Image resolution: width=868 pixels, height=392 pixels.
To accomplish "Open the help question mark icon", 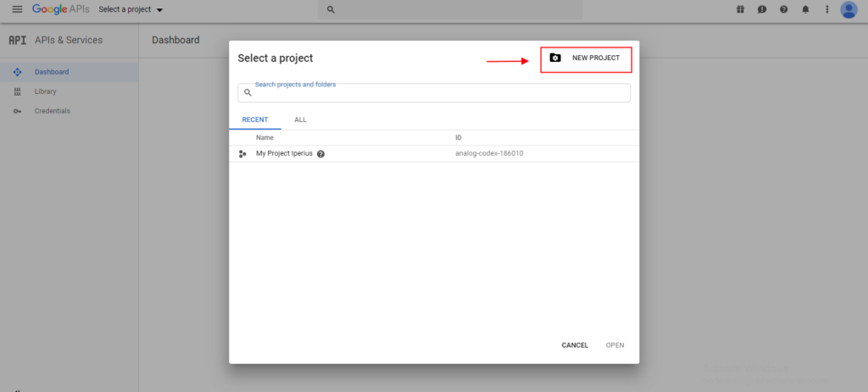I will (x=783, y=9).
